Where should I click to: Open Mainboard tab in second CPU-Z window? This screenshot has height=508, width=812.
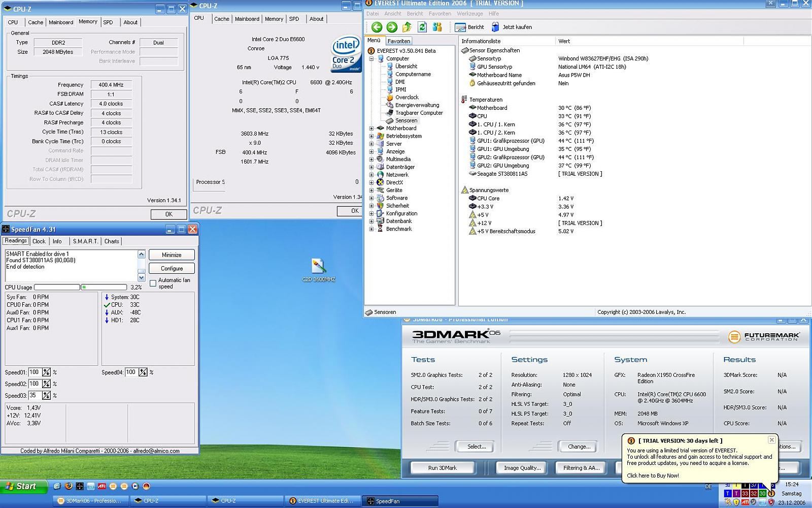[x=247, y=19]
